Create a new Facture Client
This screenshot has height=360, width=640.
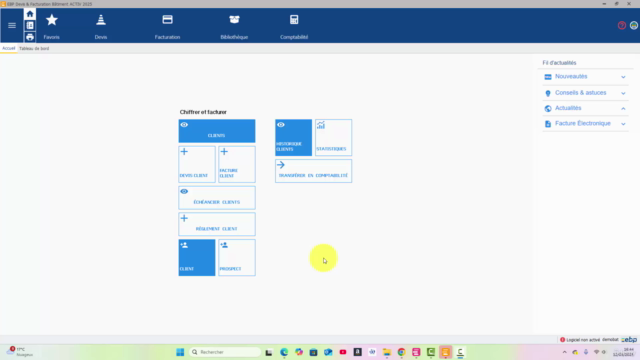point(237,164)
